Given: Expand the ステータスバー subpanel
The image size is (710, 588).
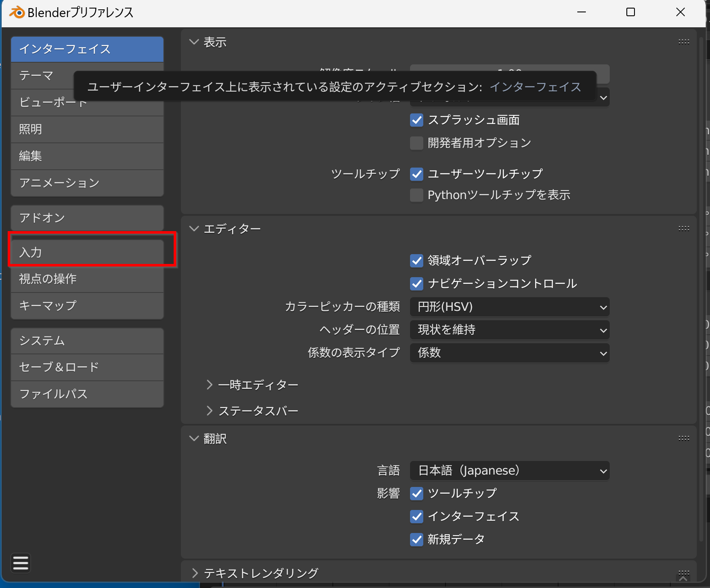Looking at the screenshot, I should coord(210,411).
